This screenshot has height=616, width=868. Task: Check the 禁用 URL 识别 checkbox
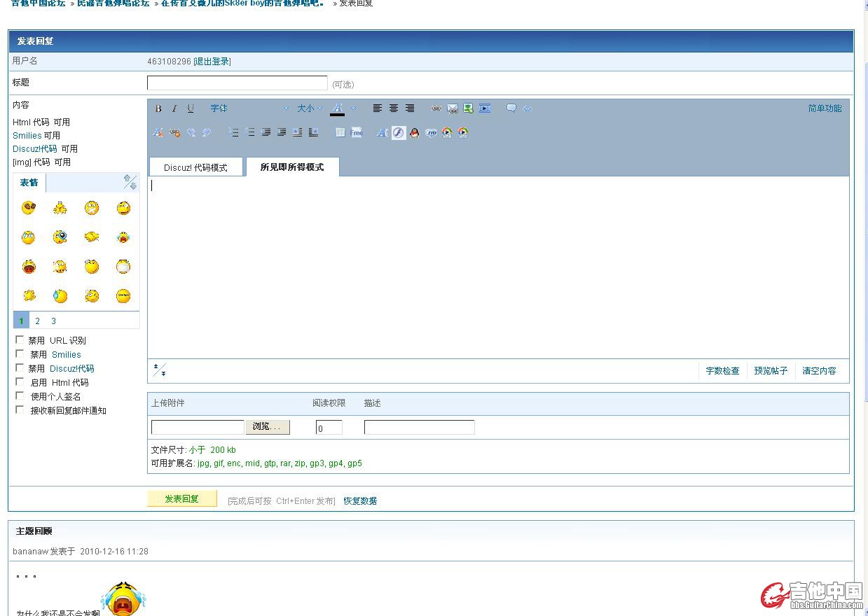pyautogui.click(x=20, y=340)
